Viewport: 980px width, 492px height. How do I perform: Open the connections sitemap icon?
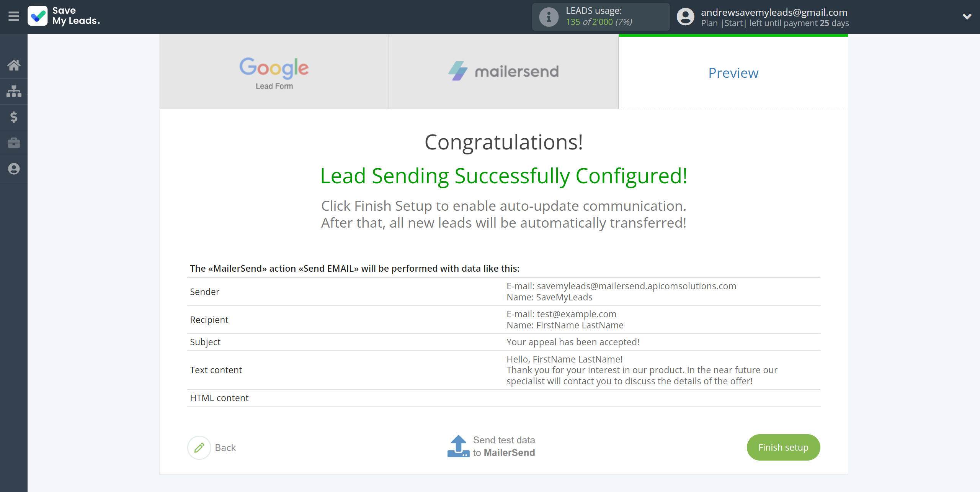14,91
